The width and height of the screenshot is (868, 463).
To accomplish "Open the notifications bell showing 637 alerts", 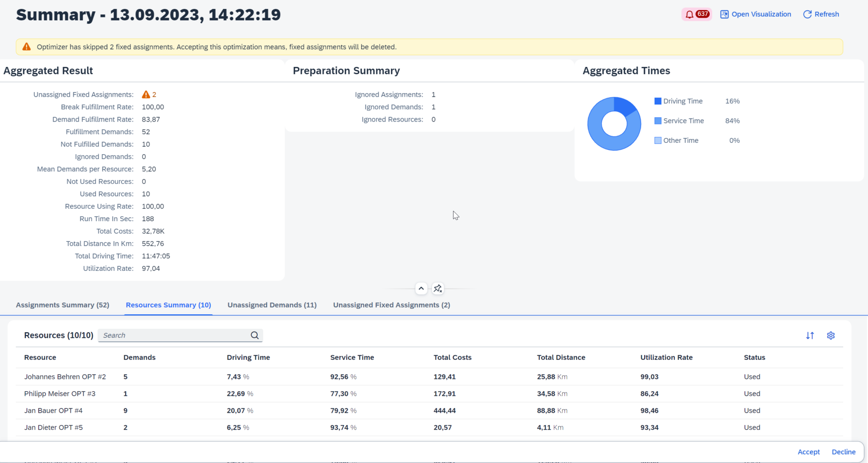I will (x=696, y=14).
